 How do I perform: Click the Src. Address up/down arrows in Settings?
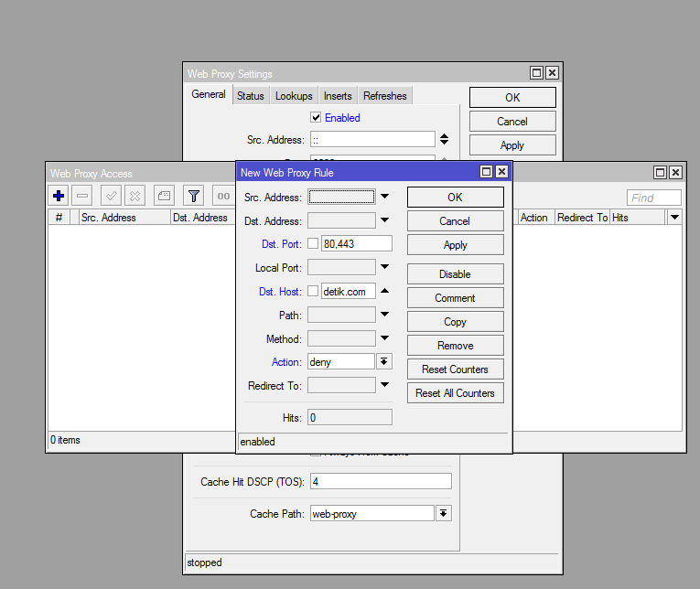(x=444, y=139)
